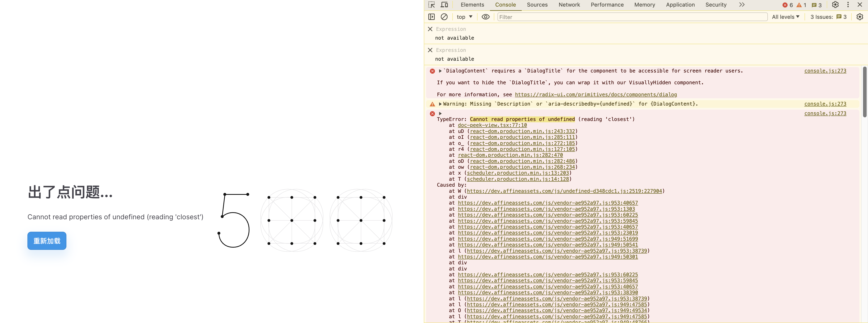Click the red error count badge

click(x=788, y=5)
